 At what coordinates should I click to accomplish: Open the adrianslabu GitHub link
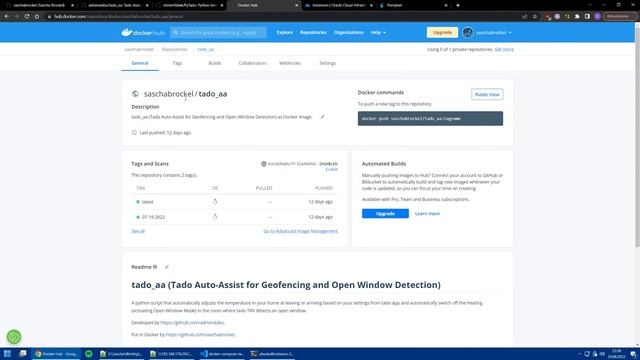tap(192, 322)
